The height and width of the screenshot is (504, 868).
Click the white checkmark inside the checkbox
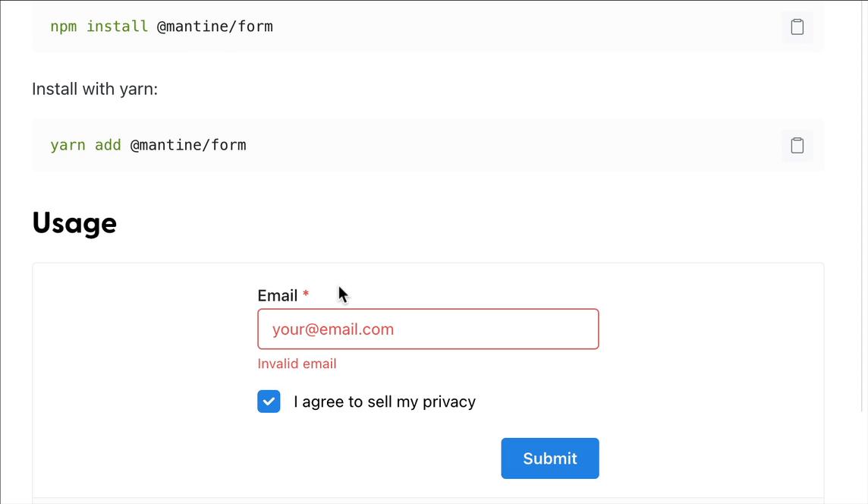click(269, 402)
